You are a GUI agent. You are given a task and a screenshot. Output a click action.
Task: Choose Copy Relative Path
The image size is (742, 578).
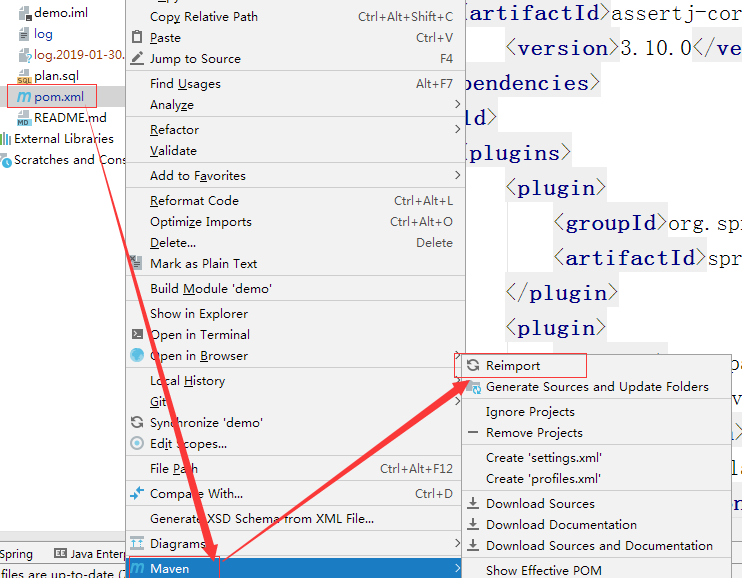295,17
